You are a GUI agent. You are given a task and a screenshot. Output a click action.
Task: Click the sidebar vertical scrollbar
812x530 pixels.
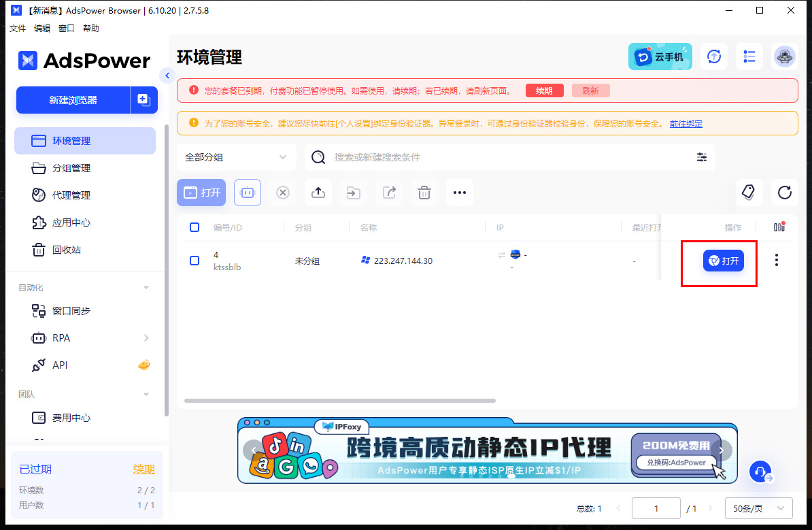166,269
